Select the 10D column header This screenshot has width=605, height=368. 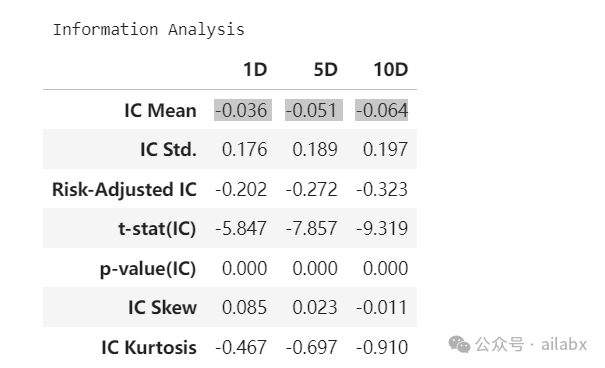tap(390, 70)
